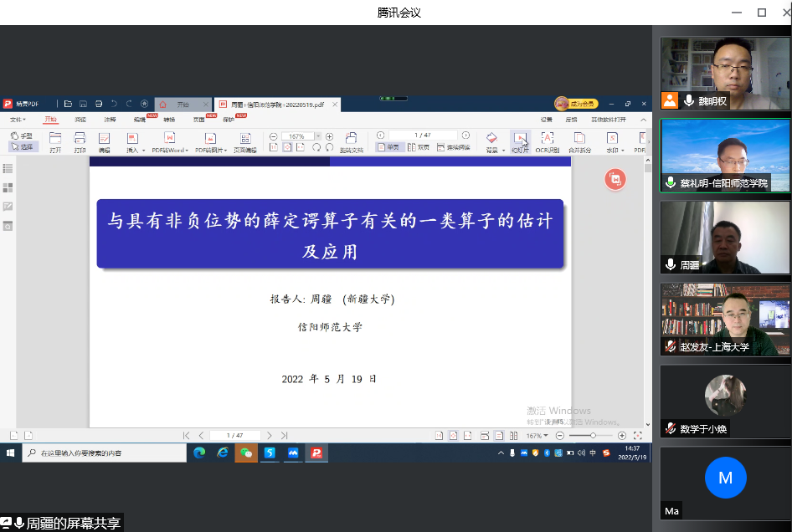Viewport: 792px width, 532px height.
Task: Switch to the 注释 annotation tab
Action: pos(110,120)
